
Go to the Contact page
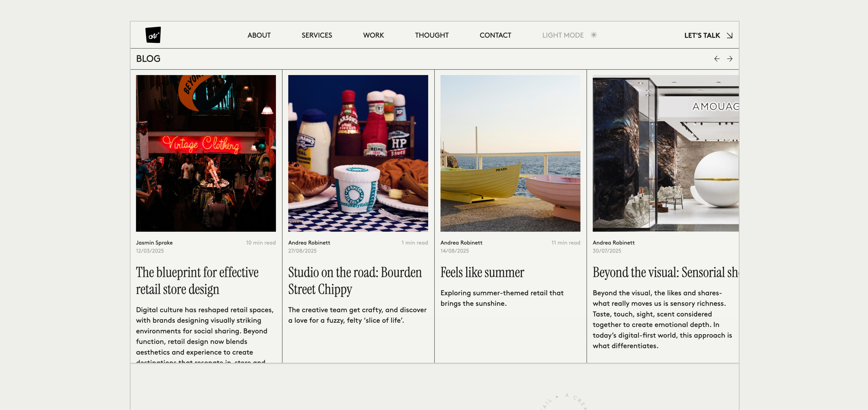click(x=495, y=35)
